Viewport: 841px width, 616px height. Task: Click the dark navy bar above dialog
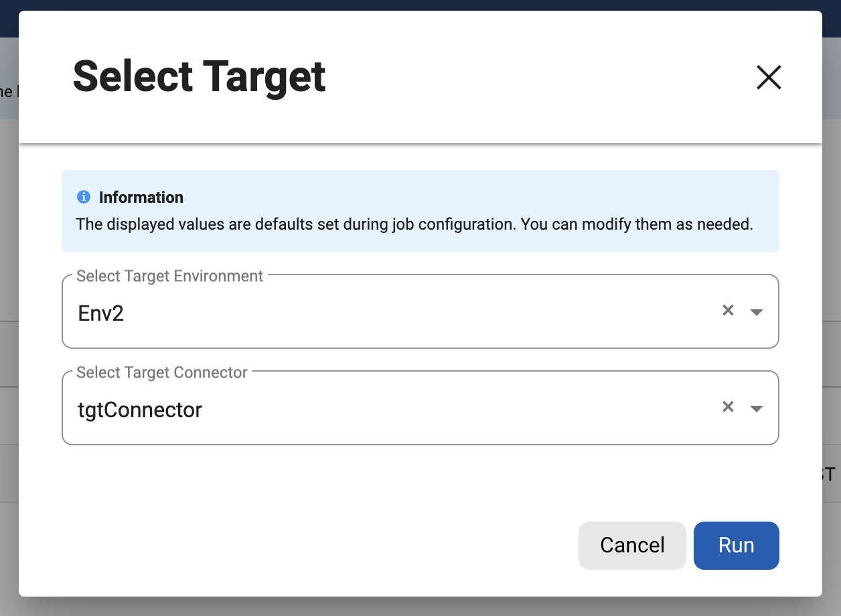click(420, 5)
